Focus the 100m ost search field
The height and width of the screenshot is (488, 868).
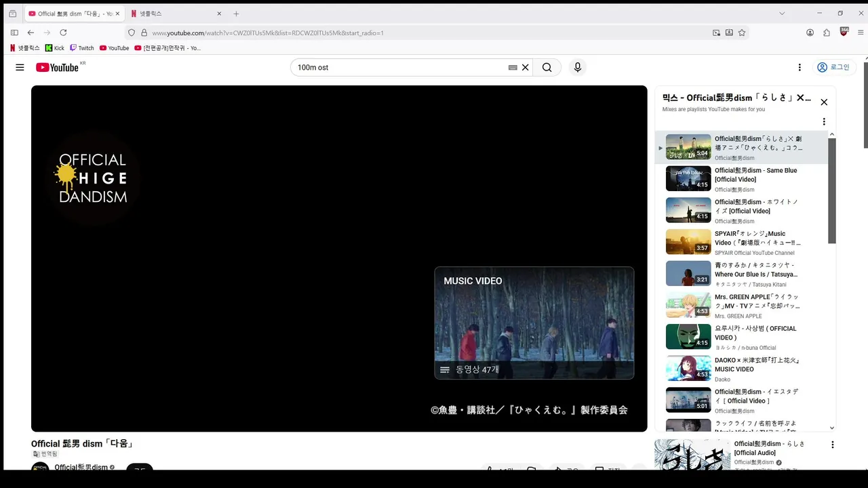400,67
